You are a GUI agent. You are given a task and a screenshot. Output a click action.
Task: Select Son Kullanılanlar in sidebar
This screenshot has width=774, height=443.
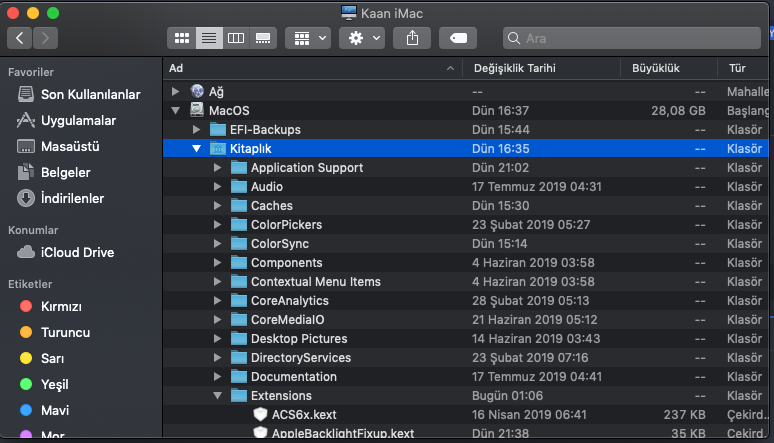coord(91,95)
